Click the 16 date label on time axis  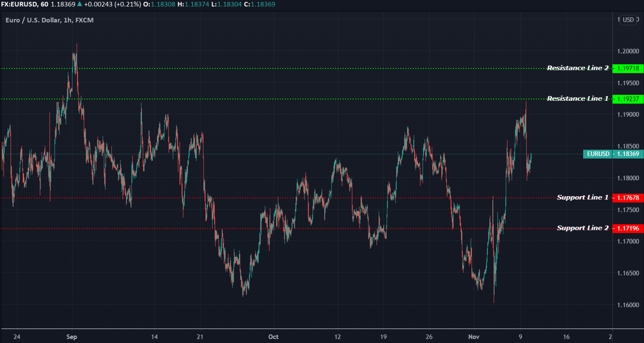(x=566, y=337)
